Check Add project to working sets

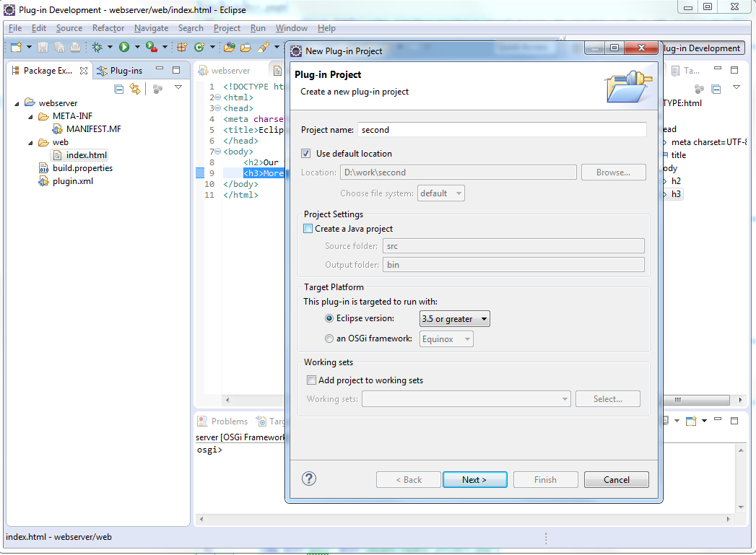(311, 380)
